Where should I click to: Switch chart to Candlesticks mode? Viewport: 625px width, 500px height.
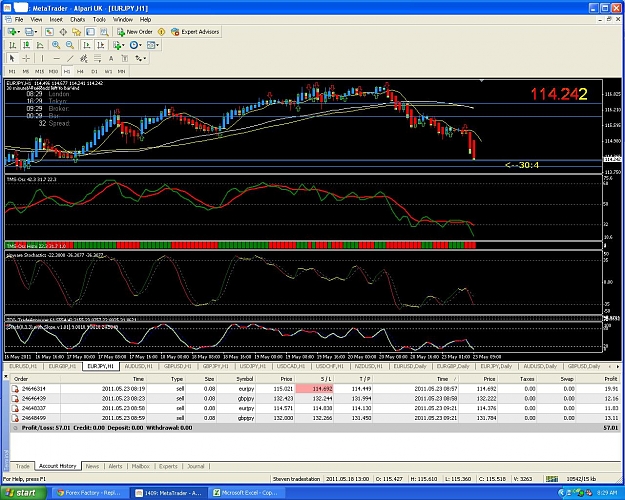[26, 45]
